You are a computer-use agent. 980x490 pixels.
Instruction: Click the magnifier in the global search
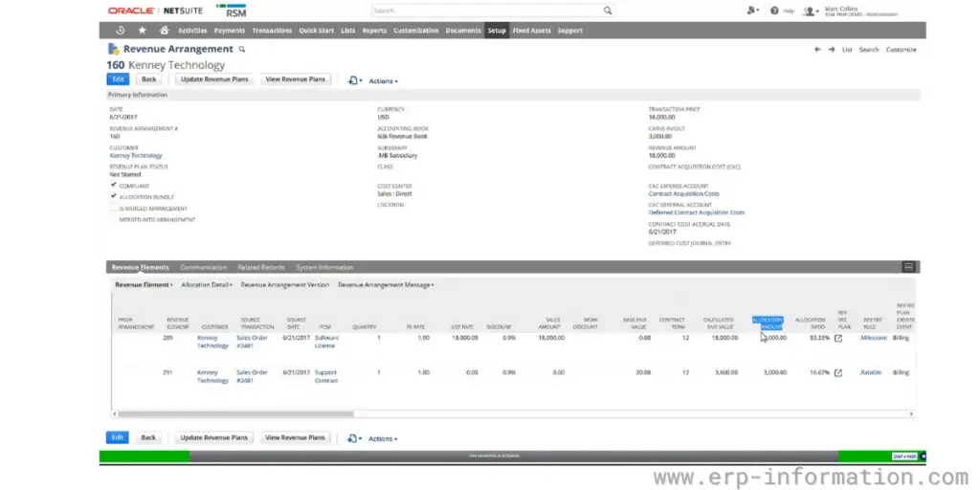[608, 11]
